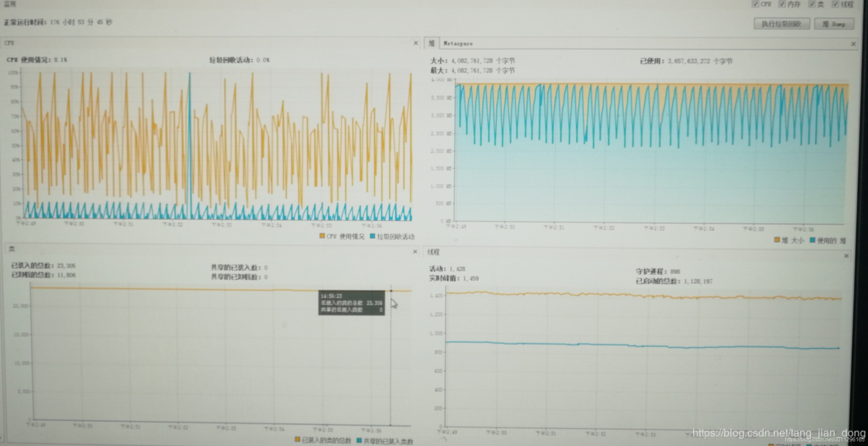Close the 线程 threads chart panel
The width and height of the screenshot is (868, 446).
846,256
